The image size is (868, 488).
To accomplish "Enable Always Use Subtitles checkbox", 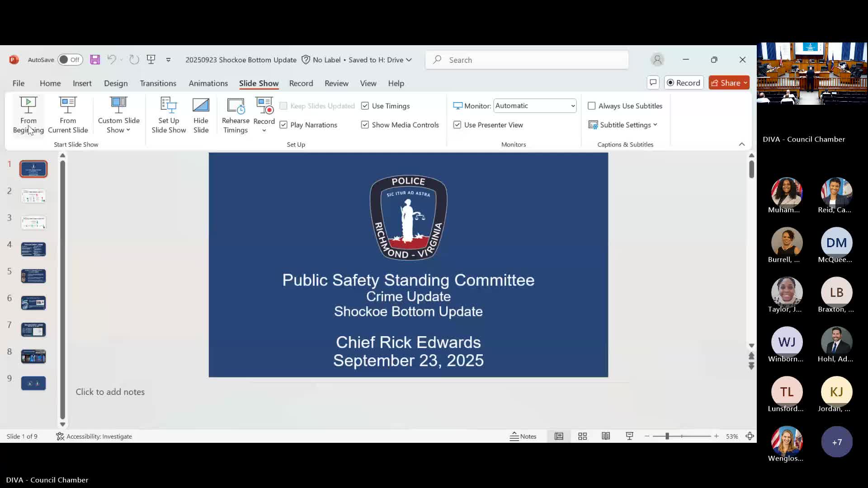I will pyautogui.click(x=591, y=106).
